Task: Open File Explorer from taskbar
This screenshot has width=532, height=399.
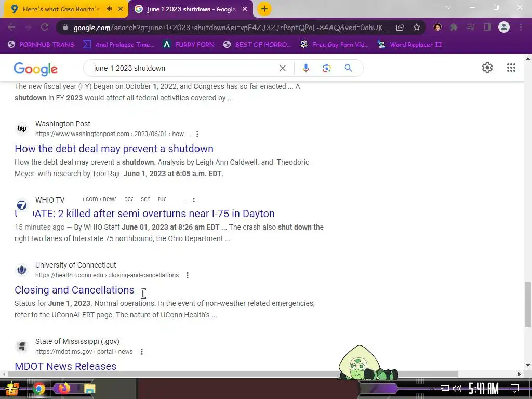Action: click(89, 389)
